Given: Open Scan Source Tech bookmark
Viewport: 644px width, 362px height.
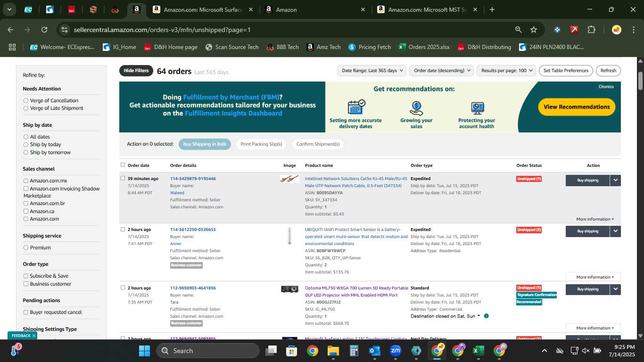Looking at the screenshot, I should pyautogui.click(x=232, y=47).
